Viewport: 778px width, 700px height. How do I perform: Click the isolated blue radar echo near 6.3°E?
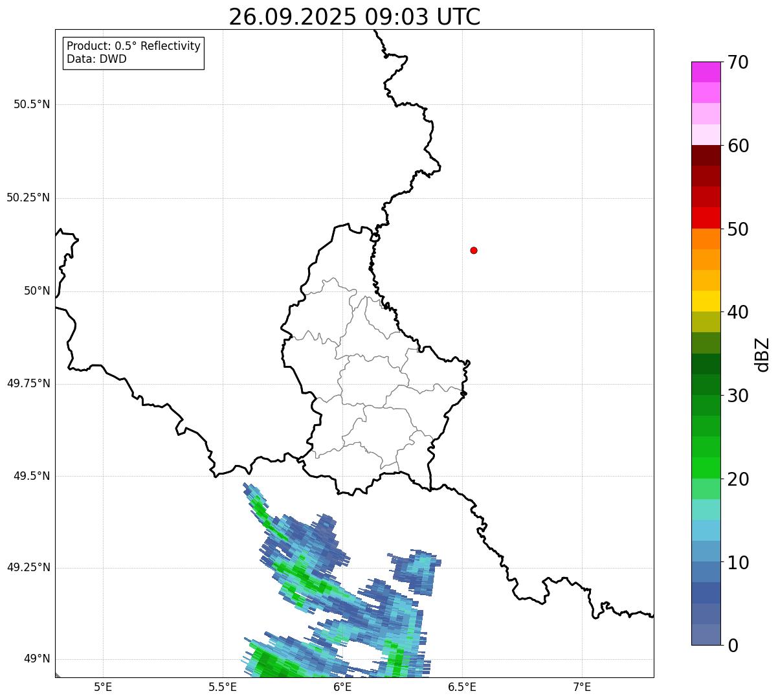click(416, 572)
